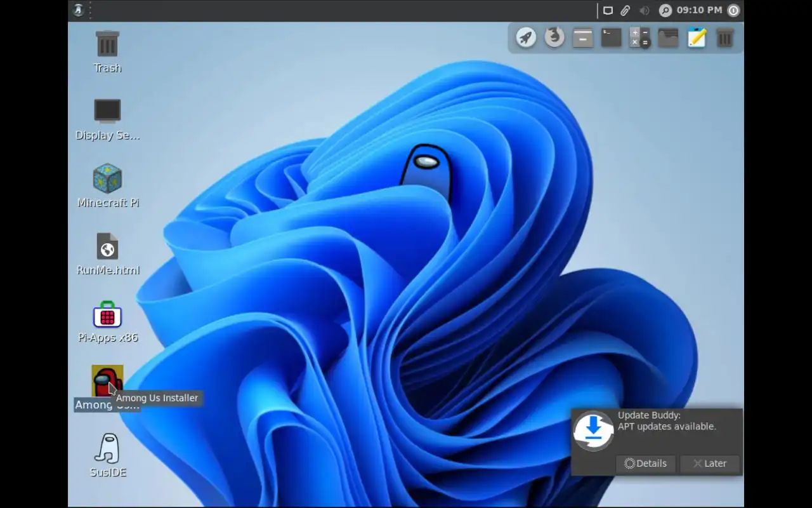Open the file manager folder in the dock
This screenshot has height=508, width=812.
point(668,38)
